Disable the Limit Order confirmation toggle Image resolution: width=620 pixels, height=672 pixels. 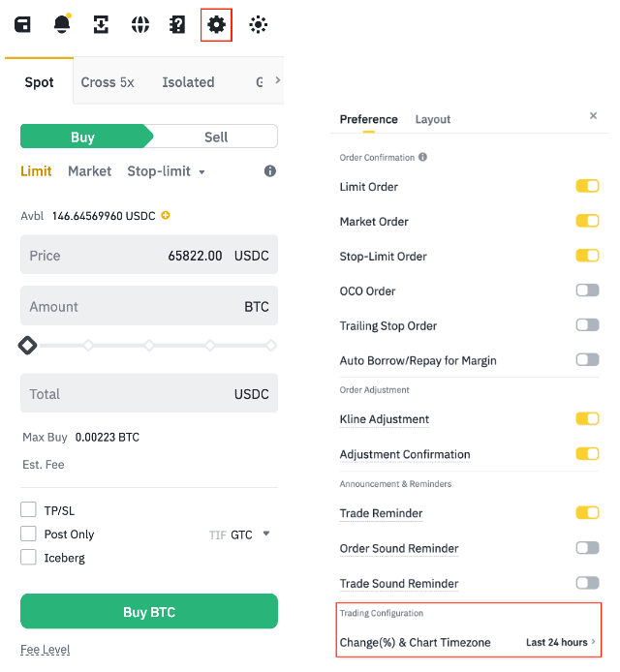pyautogui.click(x=587, y=186)
